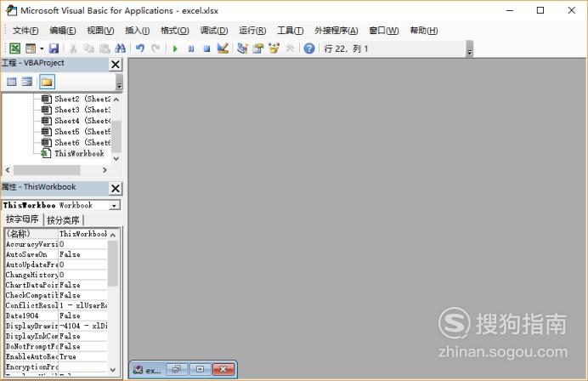Viewport: 588px width, 381px height.
Task: Maximize the minimized ex... code window
Action: click(201, 370)
